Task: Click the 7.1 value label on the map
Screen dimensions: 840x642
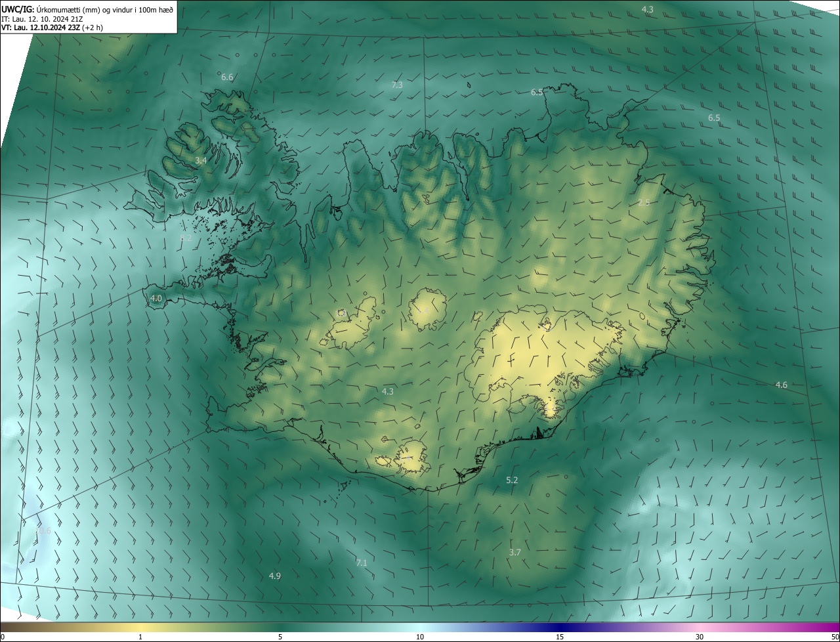Action: click(x=362, y=563)
